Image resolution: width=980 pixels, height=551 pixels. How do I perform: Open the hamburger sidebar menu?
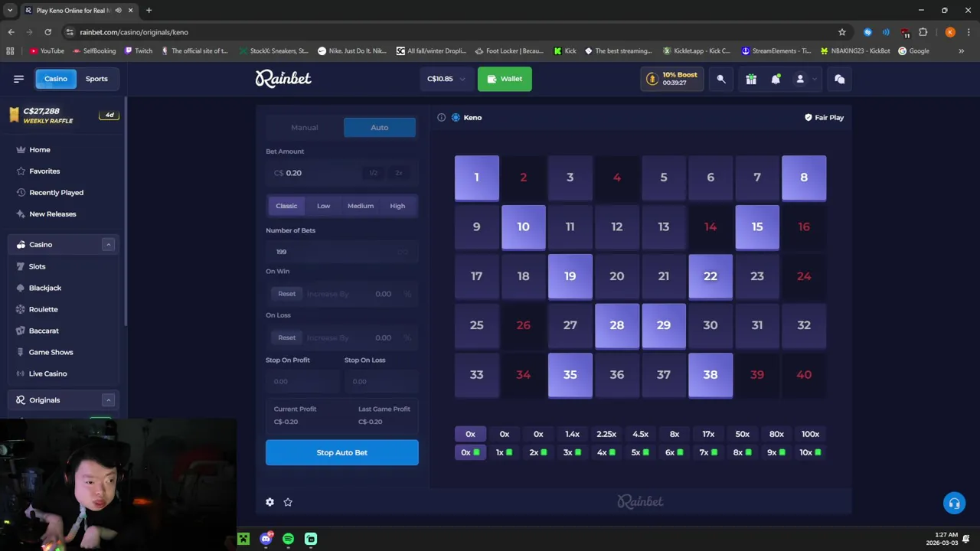click(18, 79)
